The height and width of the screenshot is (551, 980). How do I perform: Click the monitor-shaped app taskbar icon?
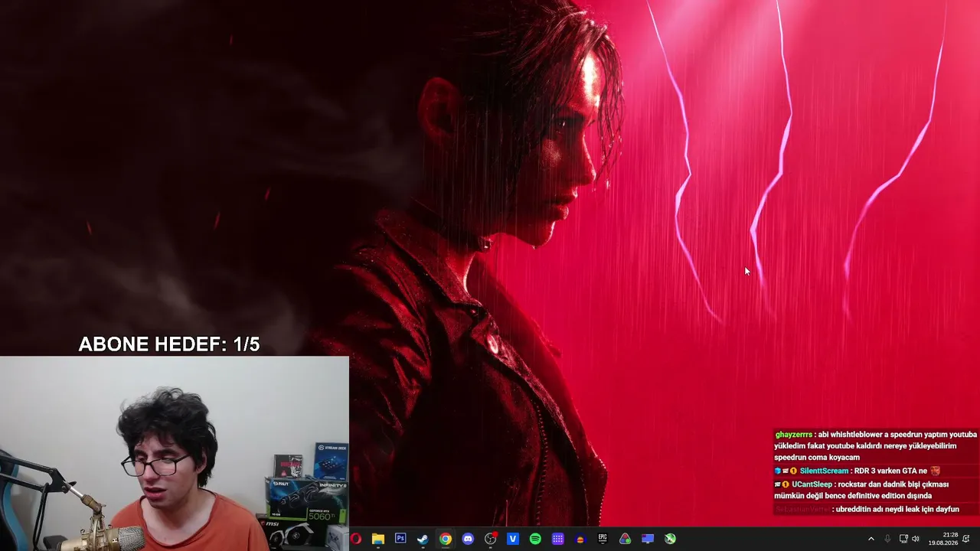(648, 539)
